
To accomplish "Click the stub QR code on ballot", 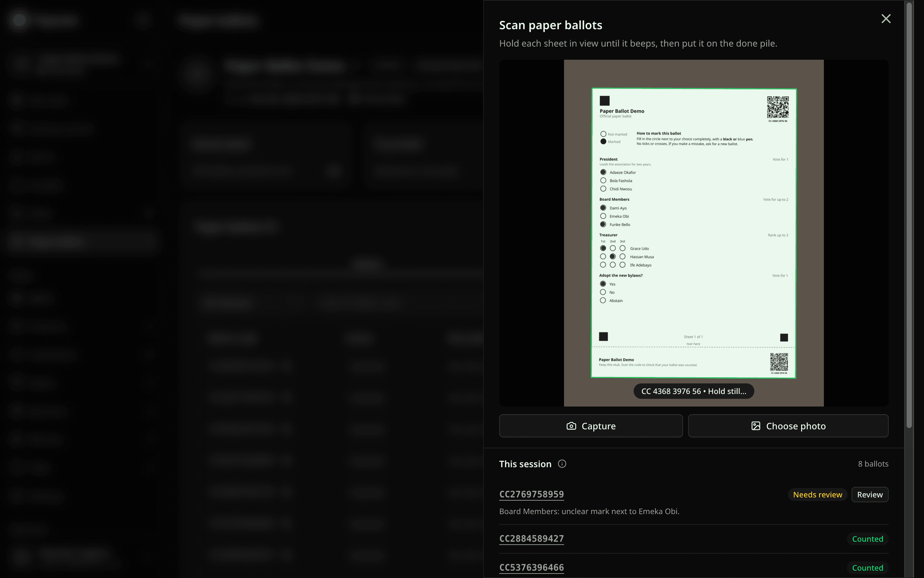I will tap(779, 362).
